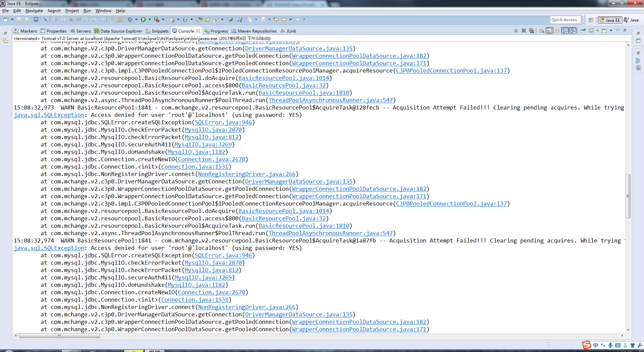Switch to the Servers tab
Screen dimensions: 644x352
pyautogui.click(x=80, y=31)
